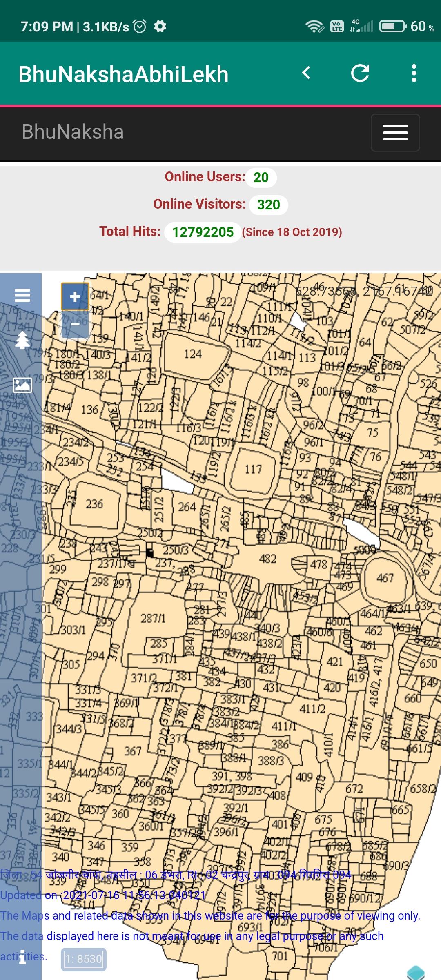Click the 1:8530 map scale box
The image size is (441, 980).
coord(84,959)
